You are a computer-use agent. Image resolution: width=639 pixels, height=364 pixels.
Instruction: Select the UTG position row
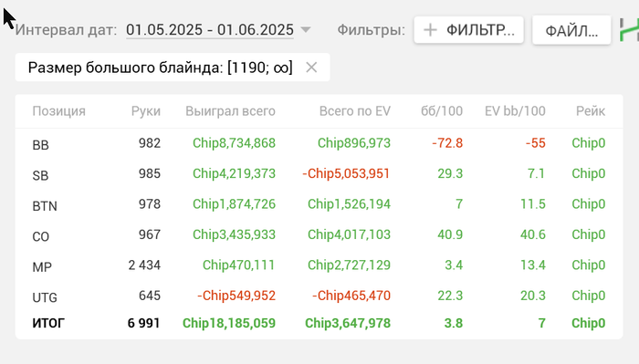319,296
